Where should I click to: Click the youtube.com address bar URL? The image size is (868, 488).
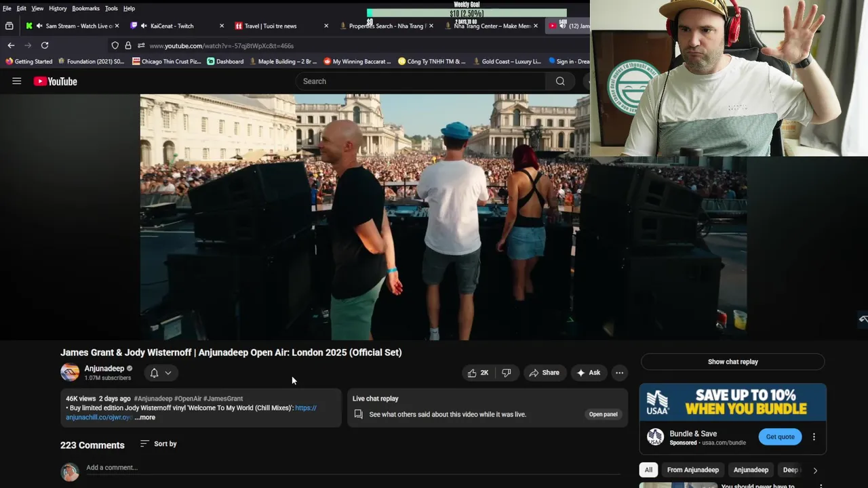[x=222, y=46]
